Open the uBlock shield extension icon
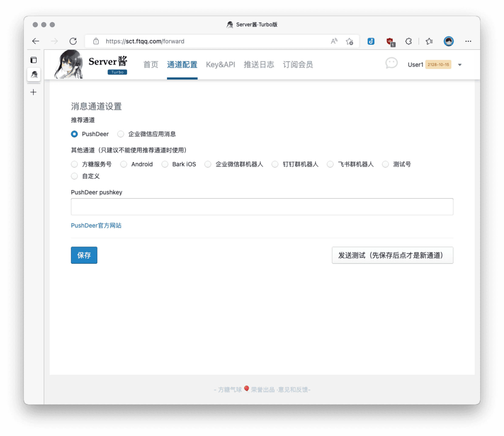The width and height of the screenshot is (504, 436). click(390, 41)
